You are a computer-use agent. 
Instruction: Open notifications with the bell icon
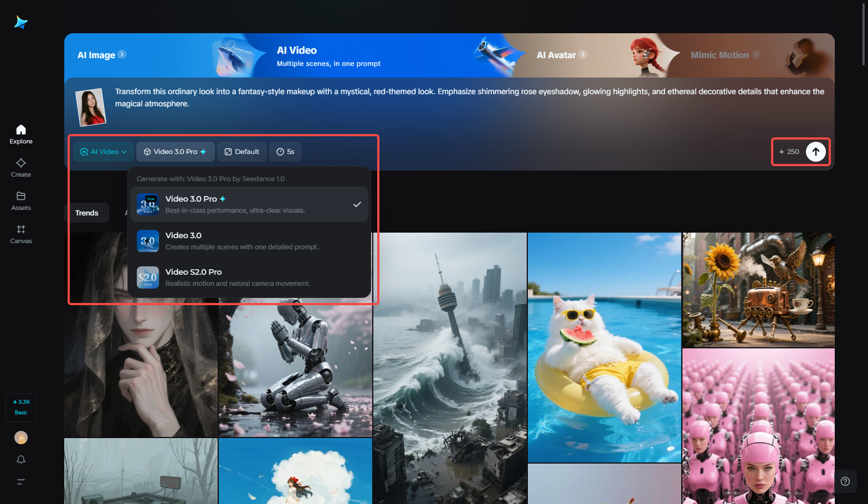(x=21, y=460)
